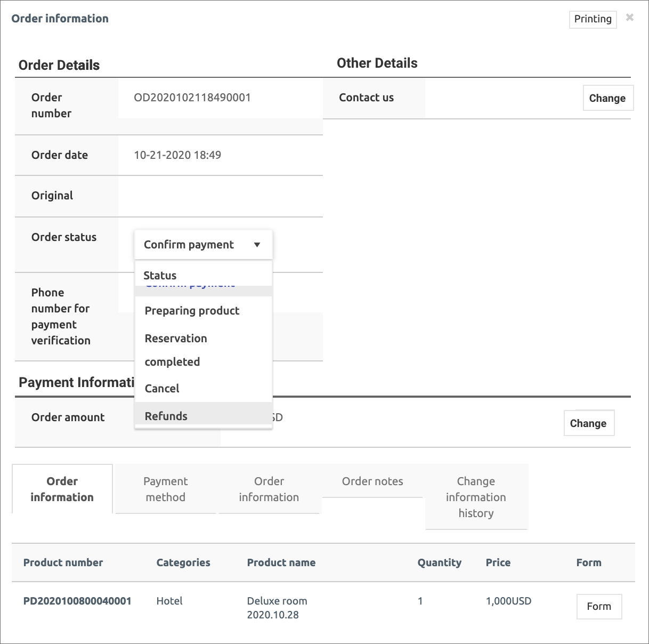Image resolution: width=649 pixels, height=644 pixels.
Task: Click the Categories column header
Action: pos(183,562)
